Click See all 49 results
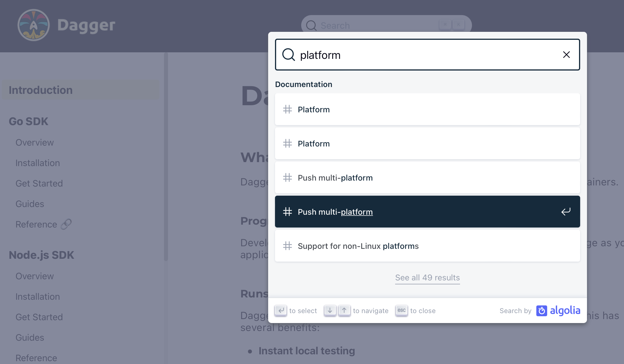The width and height of the screenshot is (624, 364). pos(427,278)
